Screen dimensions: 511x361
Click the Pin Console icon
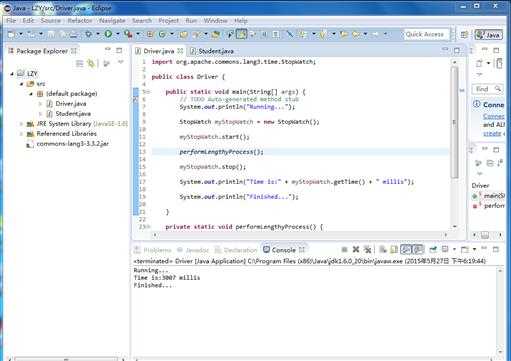tap(433, 249)
